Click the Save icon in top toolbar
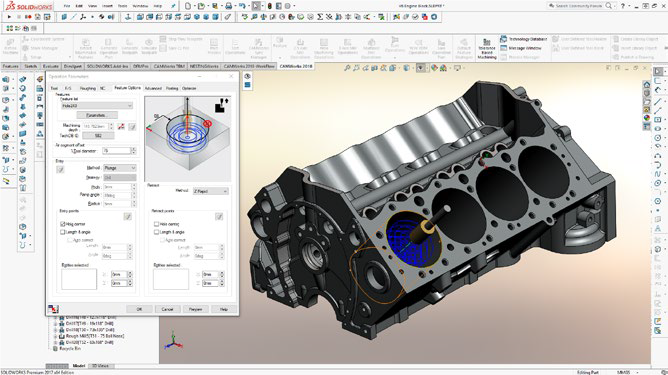 (215, 6)
